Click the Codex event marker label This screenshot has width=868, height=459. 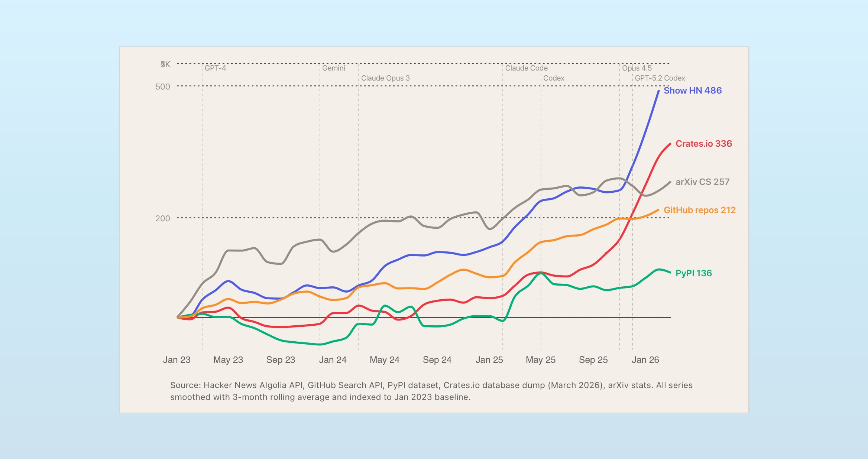[554, 78]
